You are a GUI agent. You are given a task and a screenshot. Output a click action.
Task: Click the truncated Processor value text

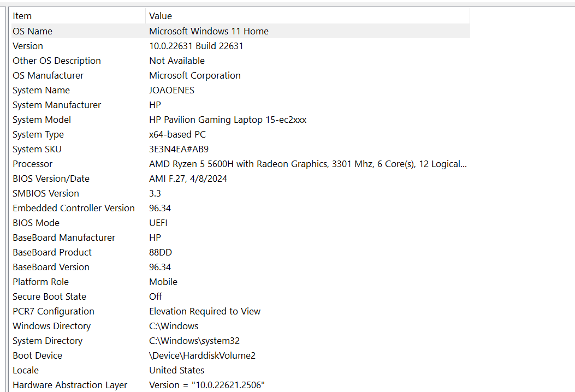(307, 164)
